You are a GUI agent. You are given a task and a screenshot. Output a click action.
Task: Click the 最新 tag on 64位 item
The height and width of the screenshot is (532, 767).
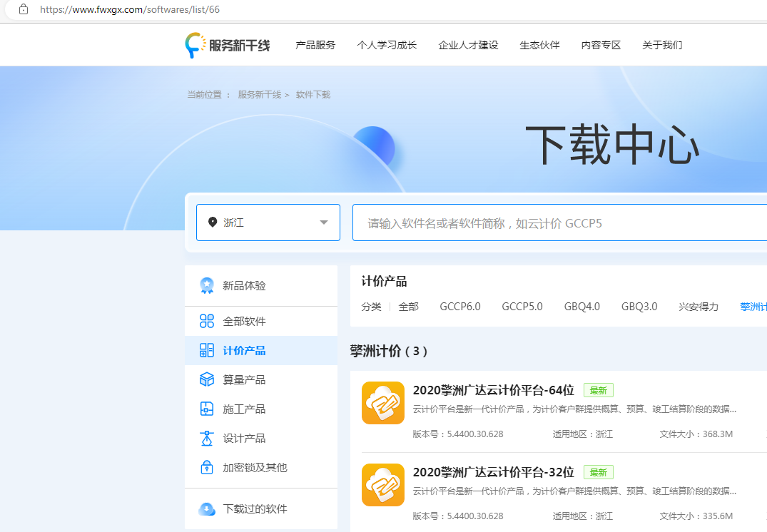tap(598, 390)
